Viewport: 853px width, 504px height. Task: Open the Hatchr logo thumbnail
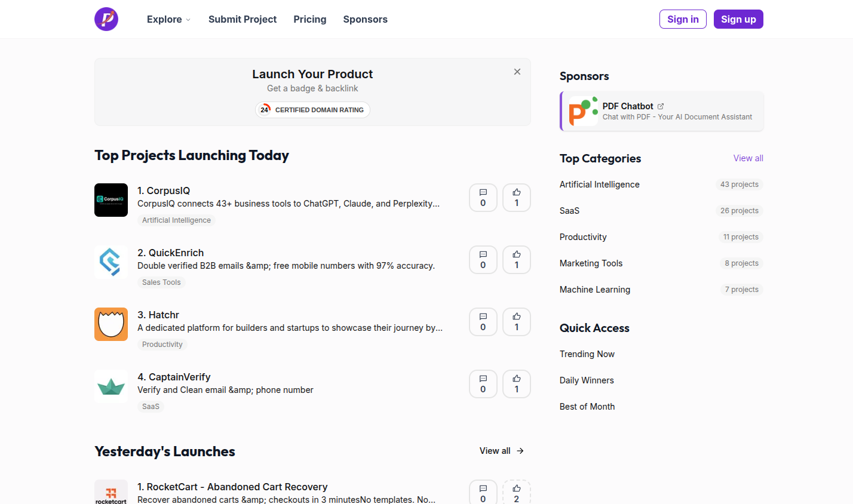tap(111, 324)
